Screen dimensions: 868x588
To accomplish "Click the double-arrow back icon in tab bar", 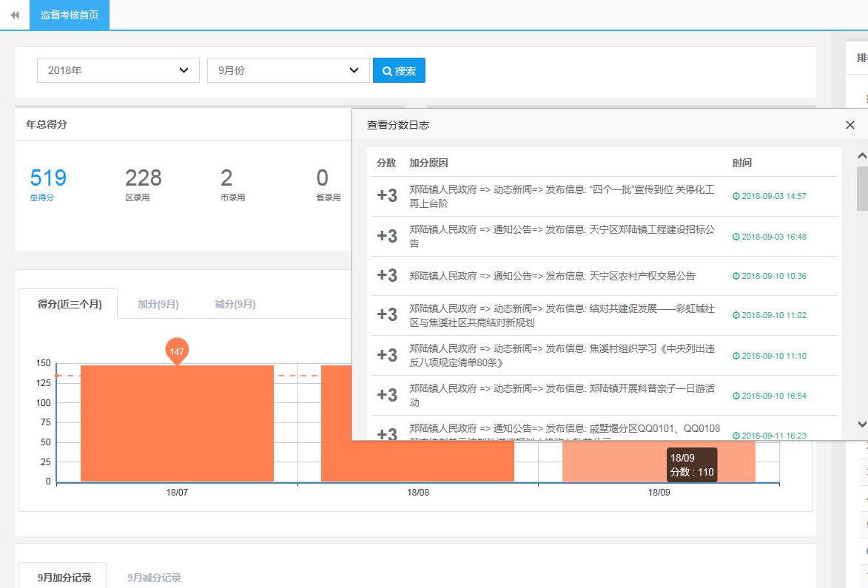I will pyautogui.click(x=15, y=15).
